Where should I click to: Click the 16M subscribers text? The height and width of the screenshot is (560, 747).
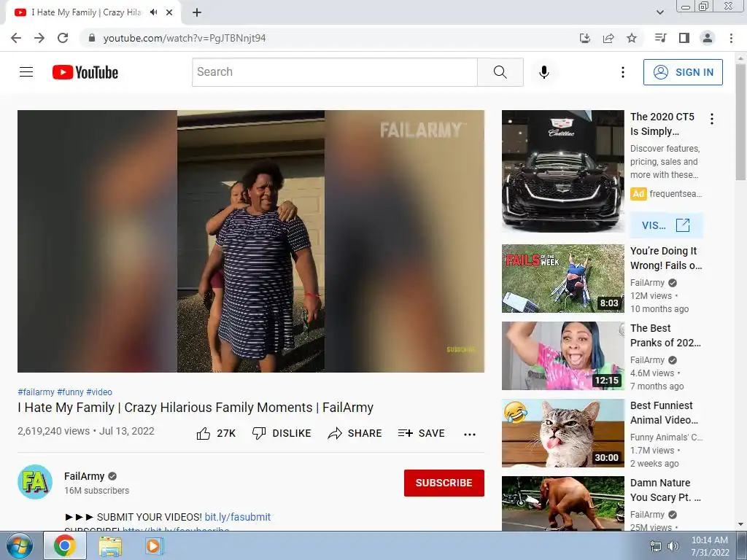point(97,491)
